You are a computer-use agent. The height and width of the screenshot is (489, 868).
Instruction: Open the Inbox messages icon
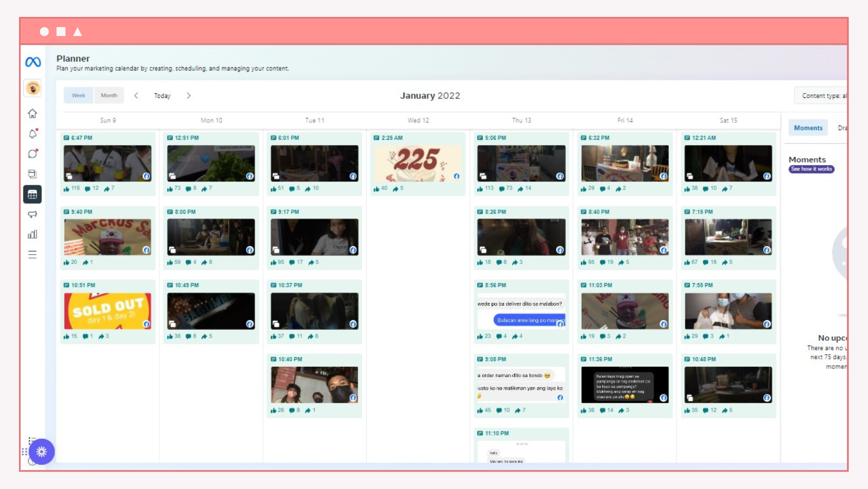point(33,154)
